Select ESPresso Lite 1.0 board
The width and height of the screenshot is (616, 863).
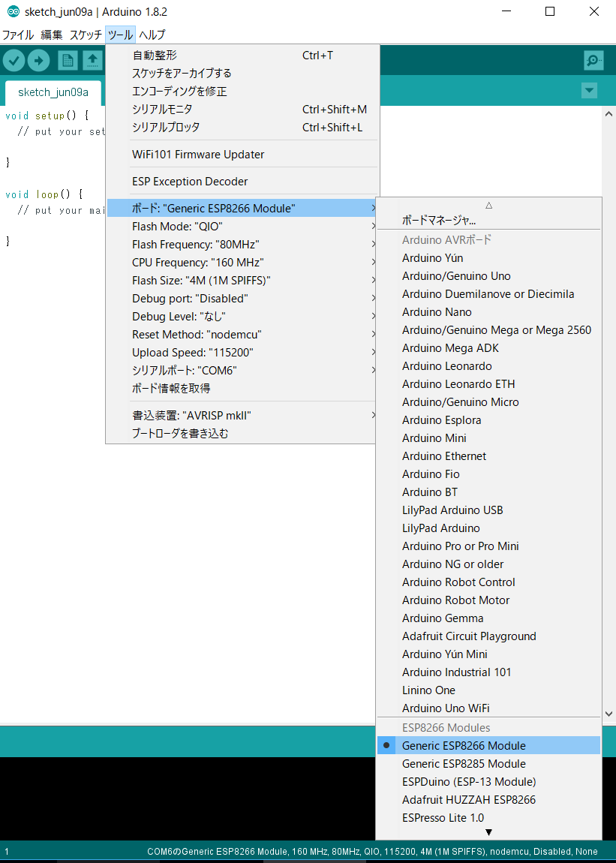click(x=489, y=818)
